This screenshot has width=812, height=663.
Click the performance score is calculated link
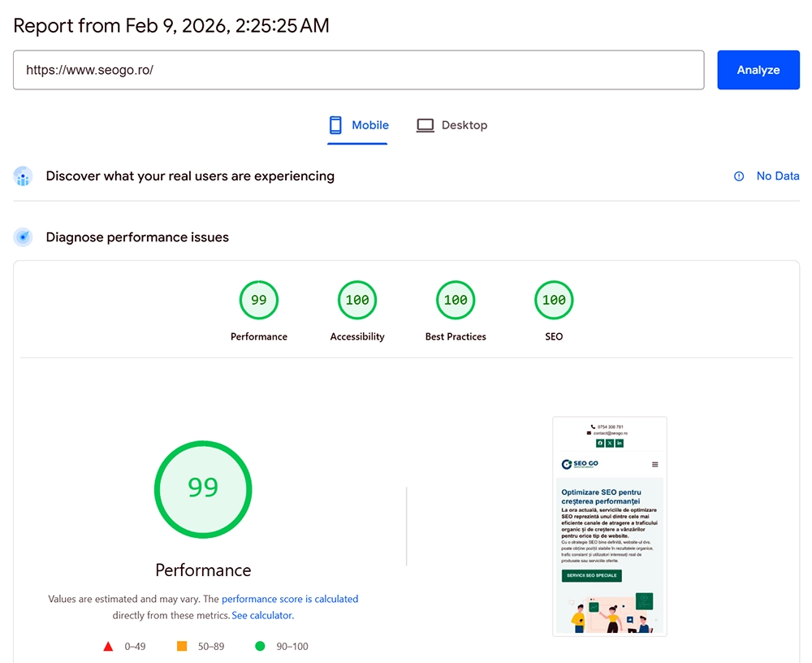[291, 599]
